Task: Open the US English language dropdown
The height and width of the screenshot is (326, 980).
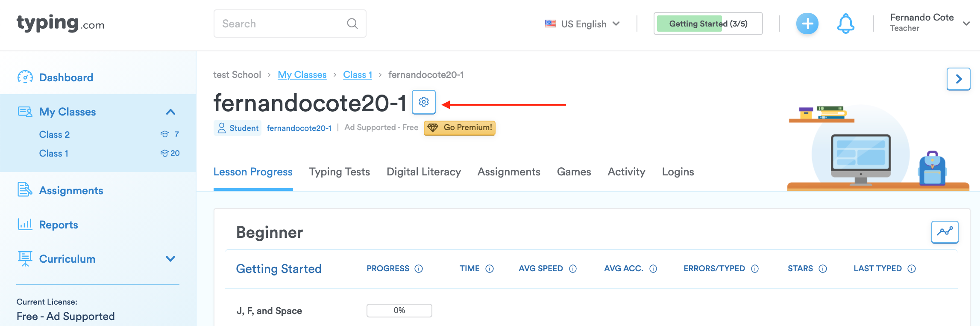Action: (583, 24)
